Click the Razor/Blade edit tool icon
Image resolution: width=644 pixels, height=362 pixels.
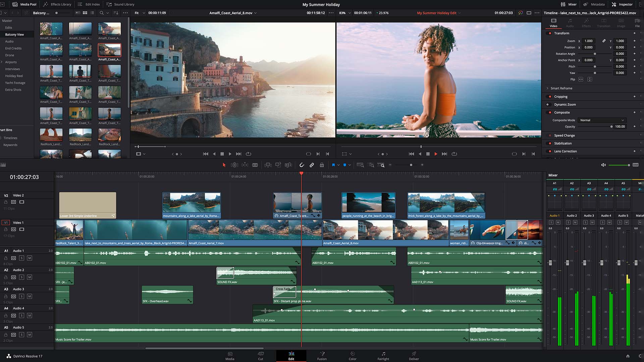click(255, 165)
